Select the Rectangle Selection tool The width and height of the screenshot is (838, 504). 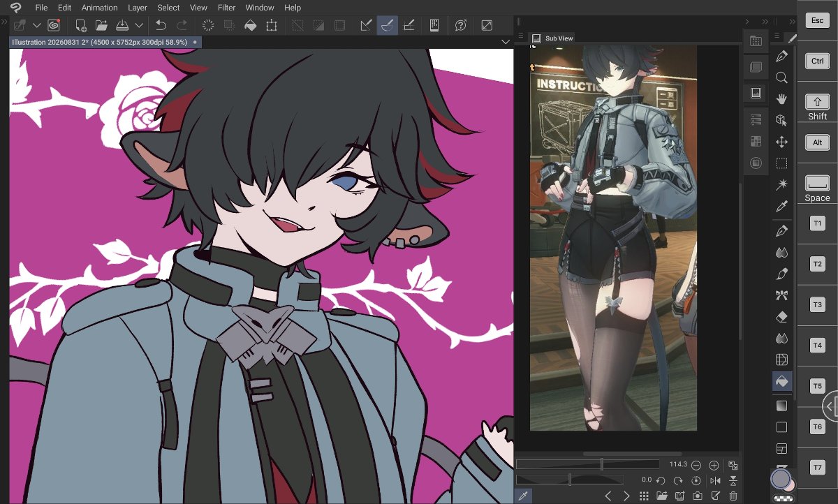782,163
